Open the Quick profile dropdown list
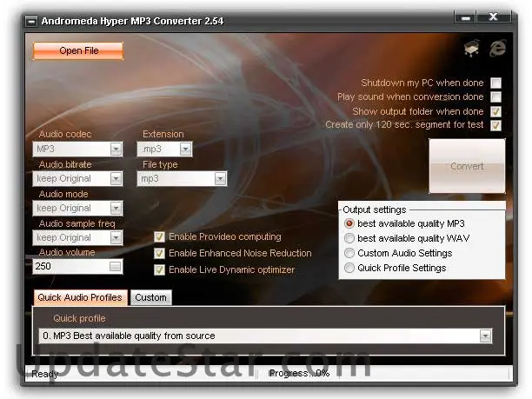This screenshot has height=399, width=532. point(485,336)
